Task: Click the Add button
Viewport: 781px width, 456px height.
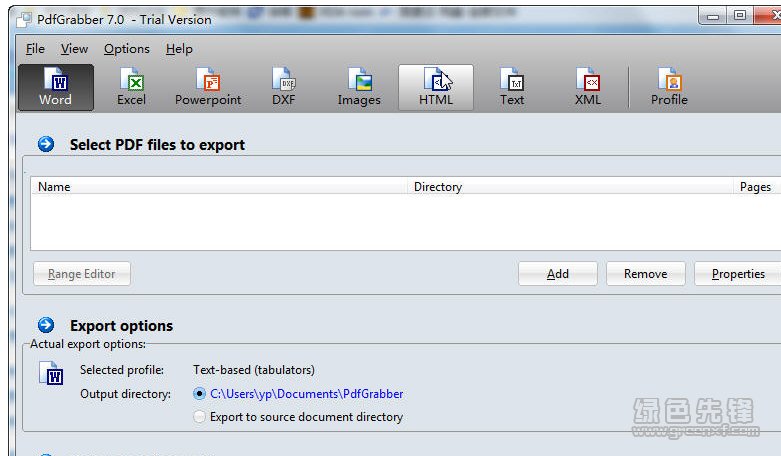Action: [x=558, y=274]
